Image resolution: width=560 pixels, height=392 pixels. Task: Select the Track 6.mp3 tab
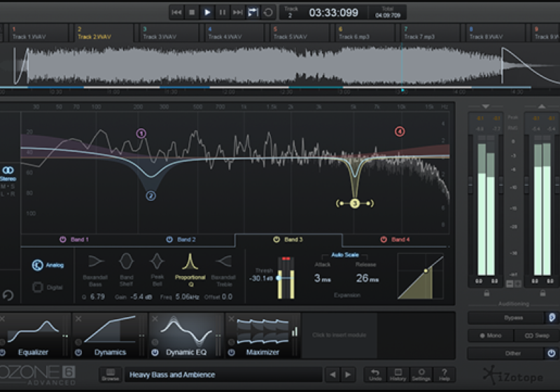[x=365, y=33]
